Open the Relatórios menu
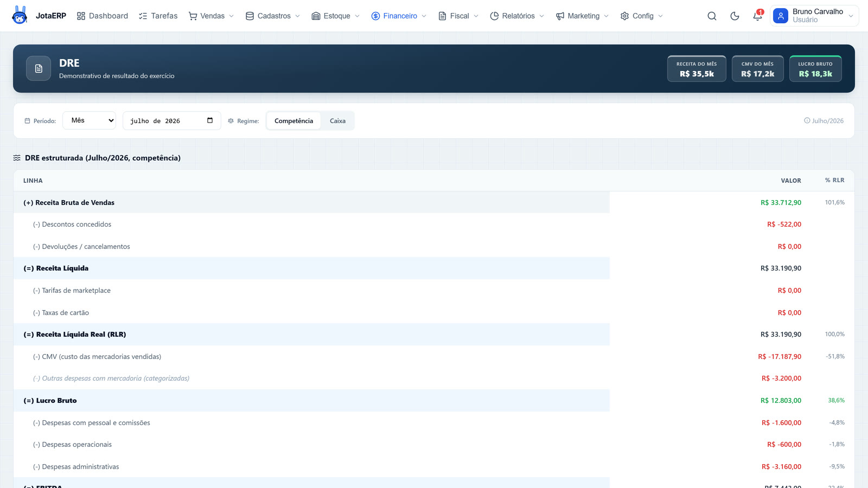Viewport: 868px width, 488px height. click(x=518, y=16)
